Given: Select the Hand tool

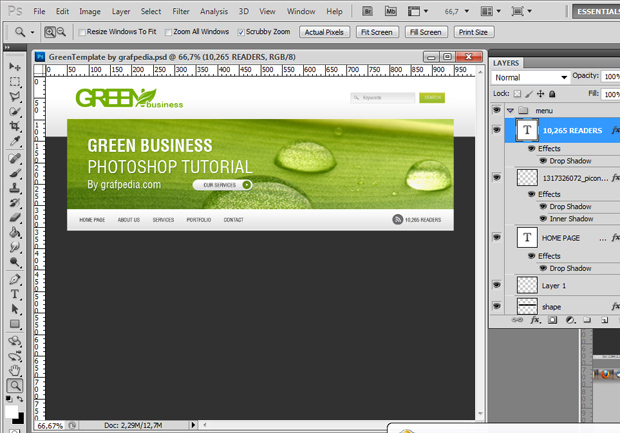Looking at the screenshot, I should pyautogui.click(x=15, y=371).
